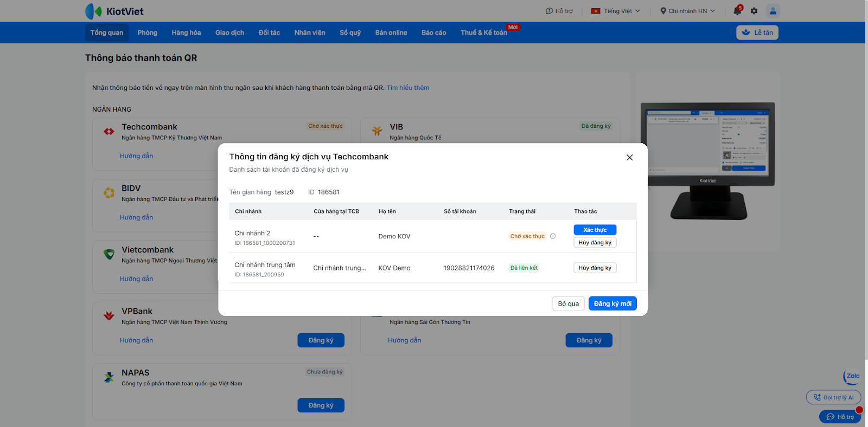Open the Nhân viên menu
The height and width of the screenshot is (427, 868).
click(310, 33)
